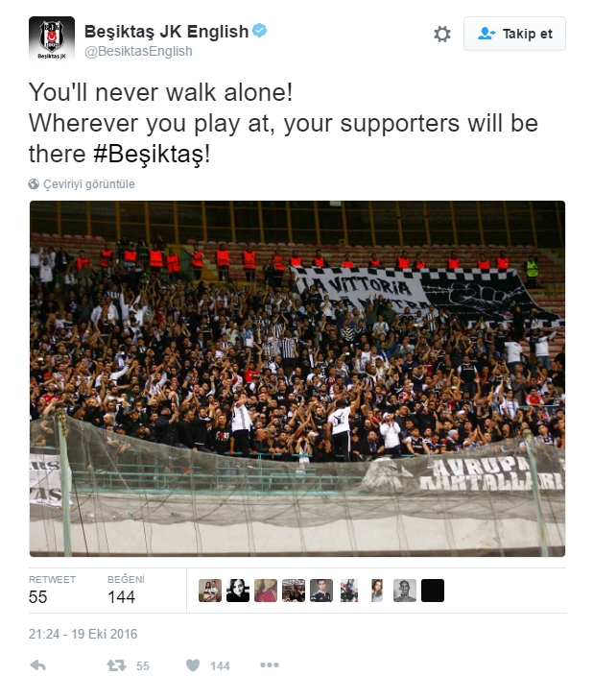Open the supporters stadium photo
Image resolution: width=593 pixels, height=700 pixels.
click(x=297, y=378)
